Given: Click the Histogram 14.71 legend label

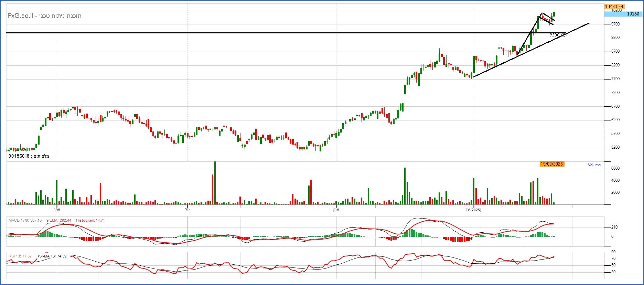Looking at the screenshot, I should coord(90,220).
